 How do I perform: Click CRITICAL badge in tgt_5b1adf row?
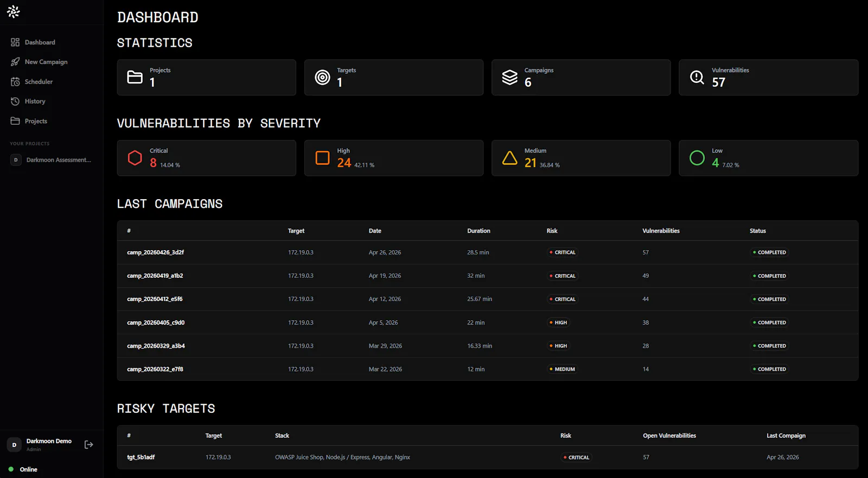576,457
